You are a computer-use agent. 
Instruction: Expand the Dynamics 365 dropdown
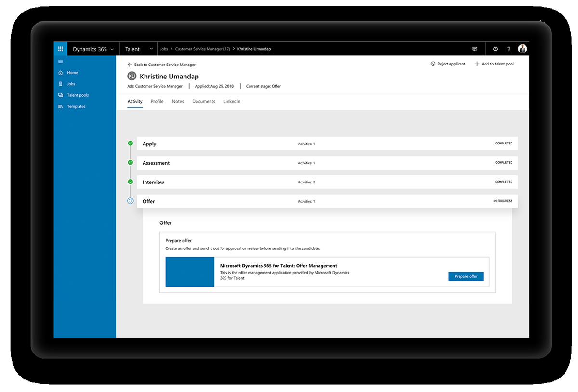click(x=93, y=49)
